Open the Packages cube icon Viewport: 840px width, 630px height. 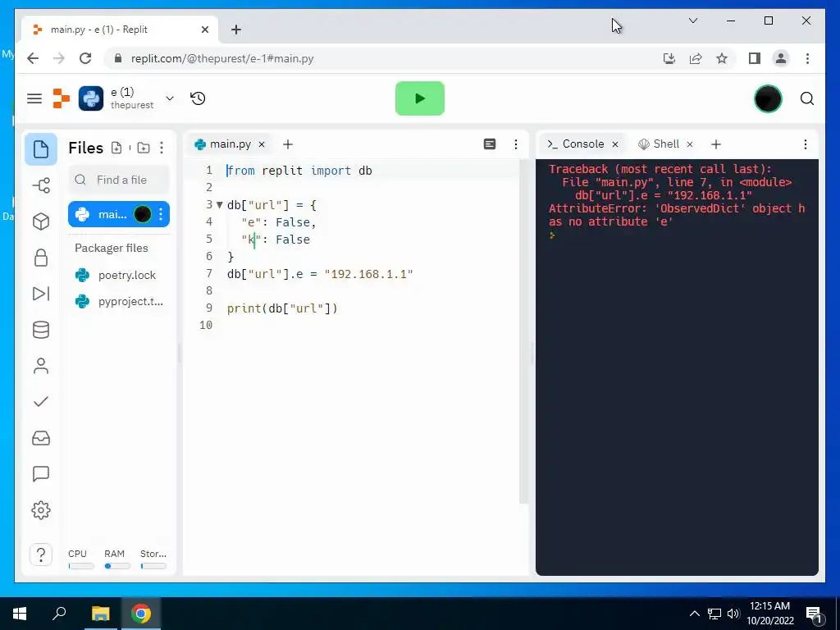(41, 221)
